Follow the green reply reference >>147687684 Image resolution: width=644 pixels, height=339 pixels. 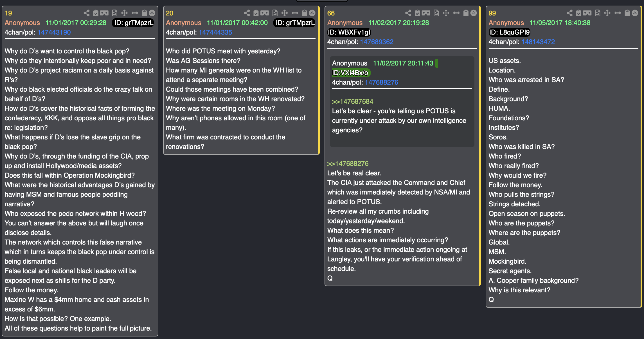pos(353,101)
